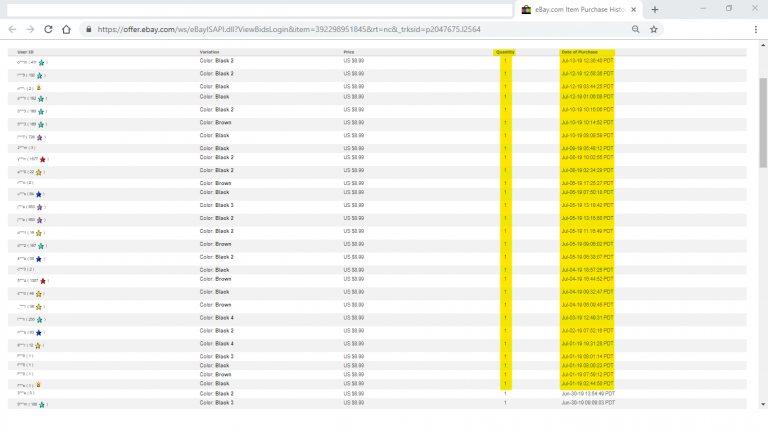Click the zoom magnifier icon in address bar
This screenshot has height=432, width=768.
point(636,29)
